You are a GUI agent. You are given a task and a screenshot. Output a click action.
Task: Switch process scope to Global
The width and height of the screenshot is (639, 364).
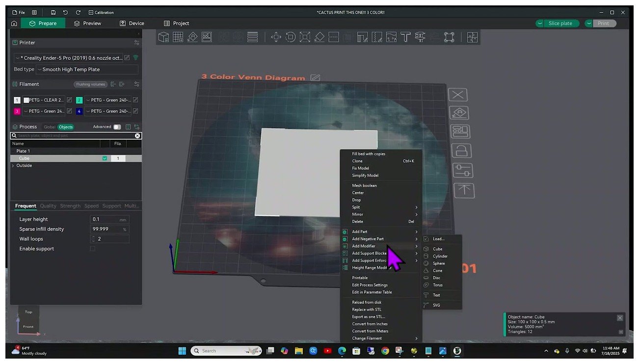(x=50, y=127)
